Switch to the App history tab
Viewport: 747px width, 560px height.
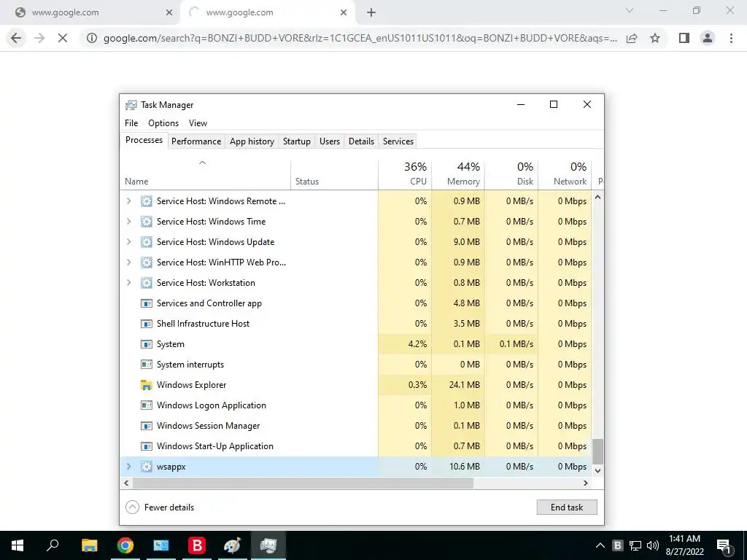pyautogui.click(x=252, y=141)
